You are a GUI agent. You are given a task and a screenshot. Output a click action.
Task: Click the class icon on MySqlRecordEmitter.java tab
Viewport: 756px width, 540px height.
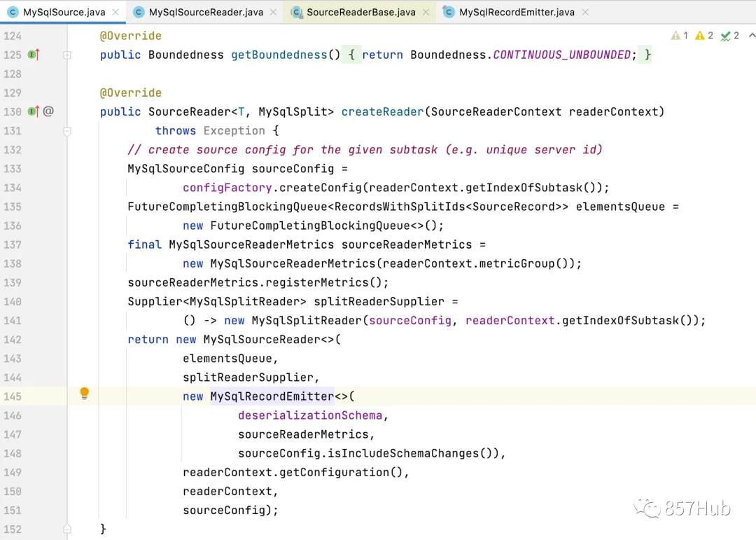pyautogui.click(x=449, y=12)
